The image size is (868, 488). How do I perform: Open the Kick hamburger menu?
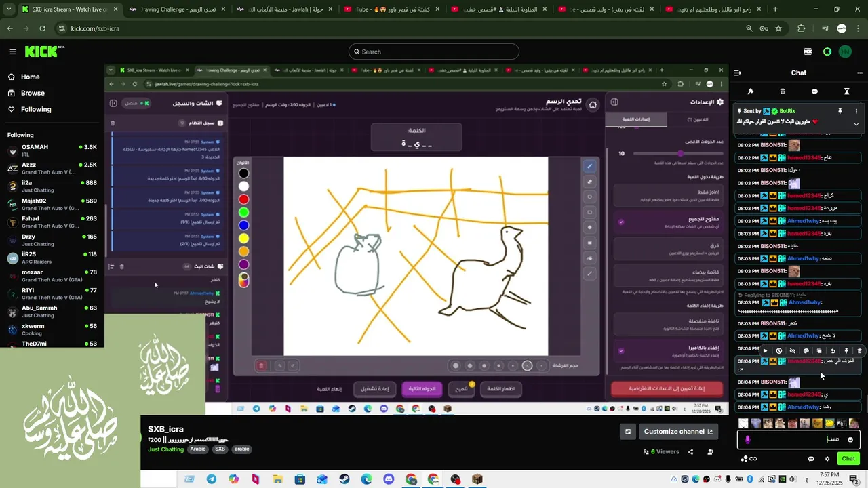13,52
